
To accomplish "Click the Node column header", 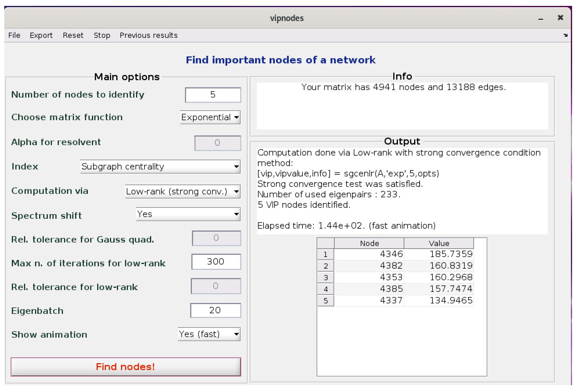I will (x=369, y=243).
